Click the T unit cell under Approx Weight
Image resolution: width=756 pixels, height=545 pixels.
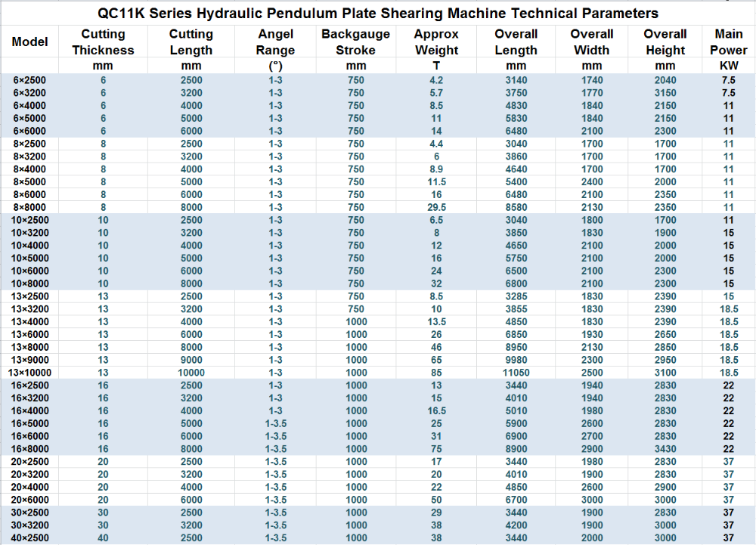(436, 66)
